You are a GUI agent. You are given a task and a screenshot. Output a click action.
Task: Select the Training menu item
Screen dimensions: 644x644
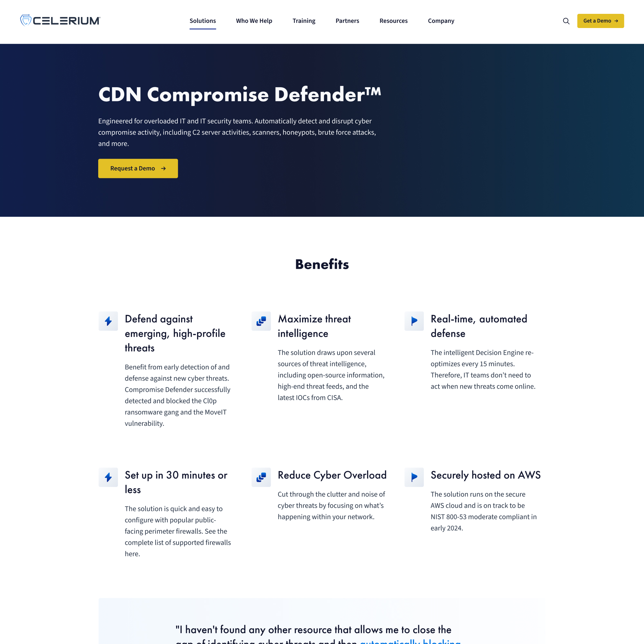tap(304, 21)
